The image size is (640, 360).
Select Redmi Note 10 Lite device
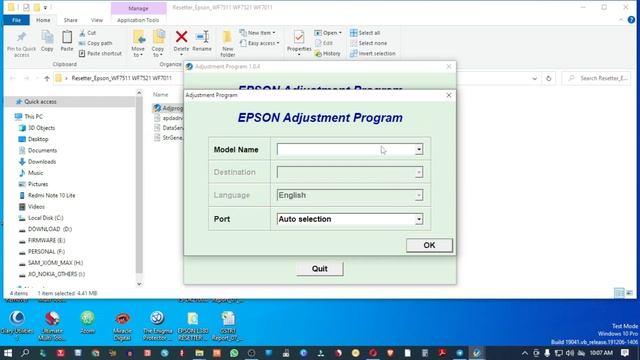pos(51,196)
